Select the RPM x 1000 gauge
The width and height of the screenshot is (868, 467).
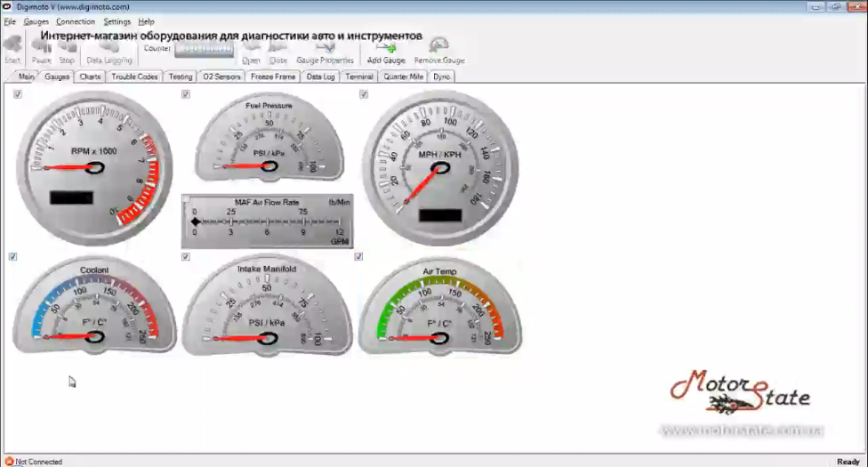pos(94,168)
